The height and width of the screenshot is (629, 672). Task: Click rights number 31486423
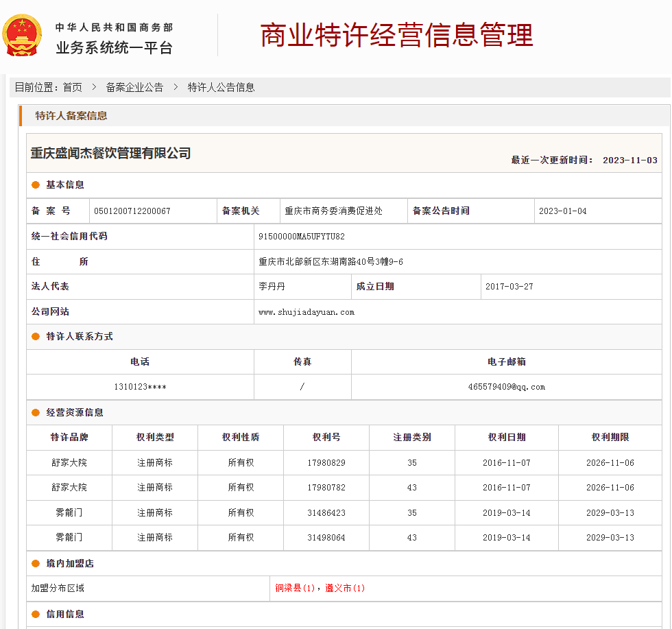(x=326, y=513)
